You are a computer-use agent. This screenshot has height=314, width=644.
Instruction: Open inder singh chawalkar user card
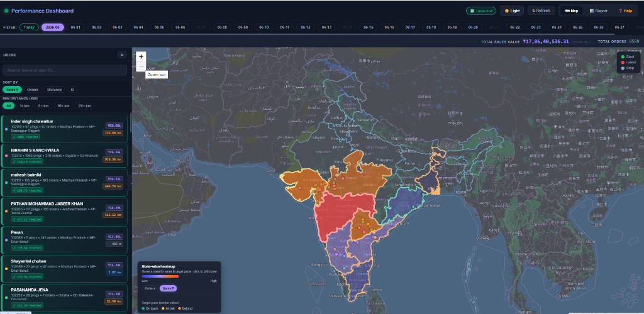64,129
